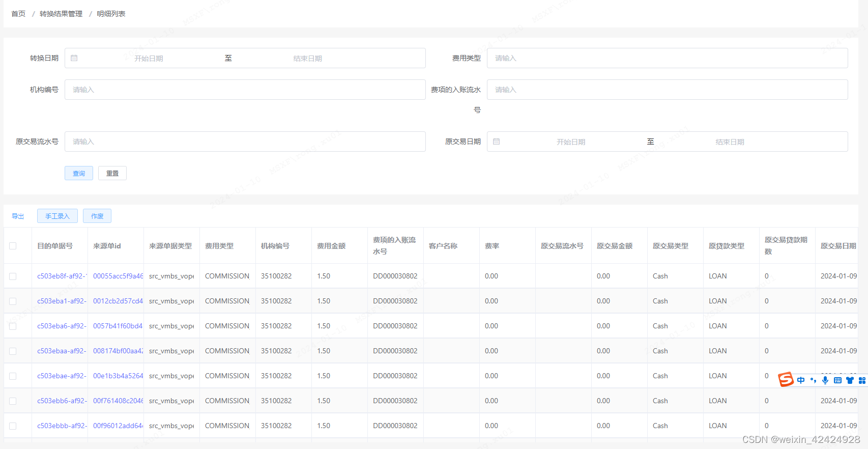Select checkbox for row c503eb8f-af92
868x449 pixels.
click(13, 276)
